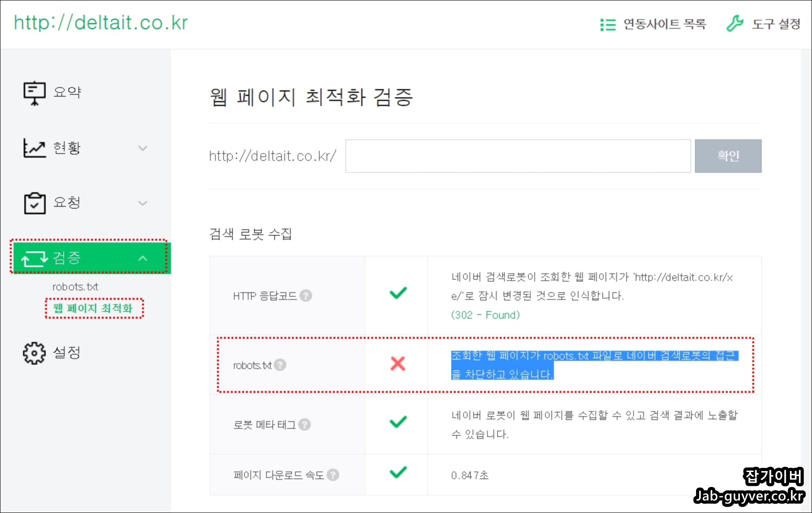Open 도구 설정 via the wrench icon

click(x=734, y=24)
